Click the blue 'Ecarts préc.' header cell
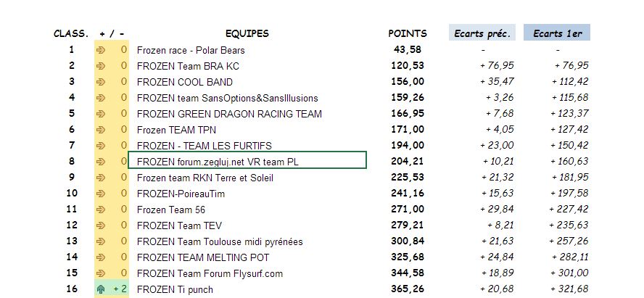This screenshot has width=644, height=298. pyautogui.click(x=482, y=33)
